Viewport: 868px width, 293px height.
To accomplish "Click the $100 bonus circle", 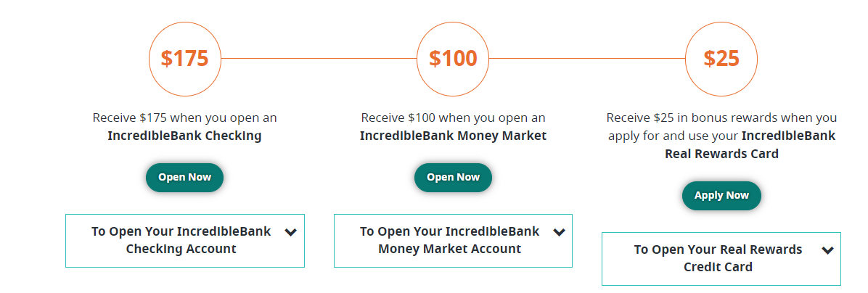I will point(453,58).
